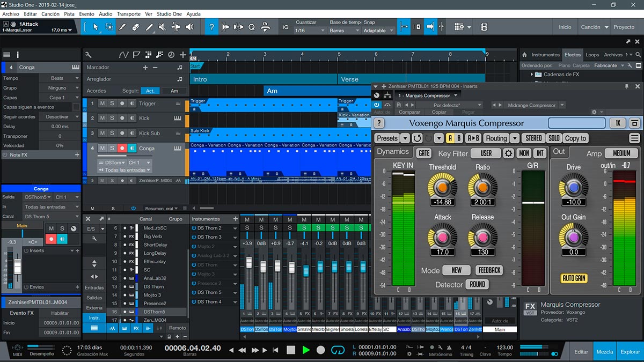This screenshot has width=644, height=362.
Task: Click the Intro arranger section
Action: tap(264, 79)
